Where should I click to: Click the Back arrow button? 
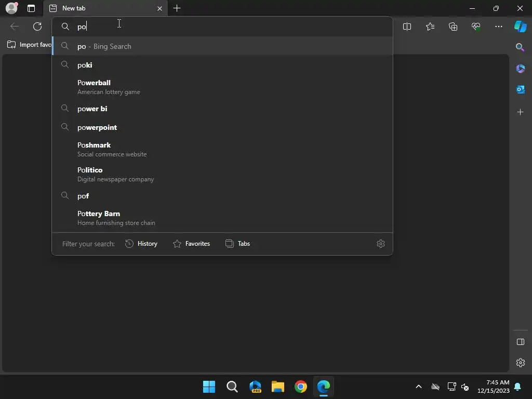click(x=15, y=26)
